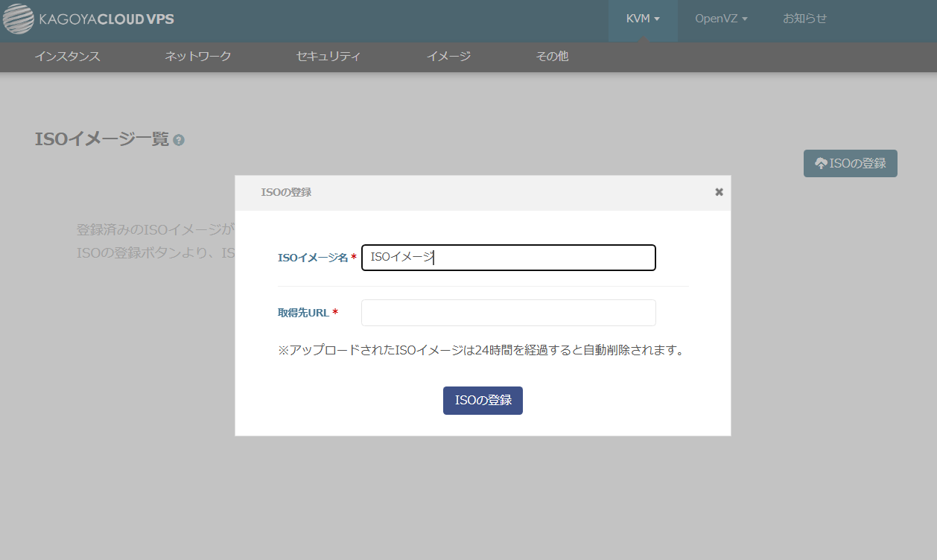Click the 取得先URL field label
The width and height of the screenshot is (937, 560).
(x=303, y=313)
